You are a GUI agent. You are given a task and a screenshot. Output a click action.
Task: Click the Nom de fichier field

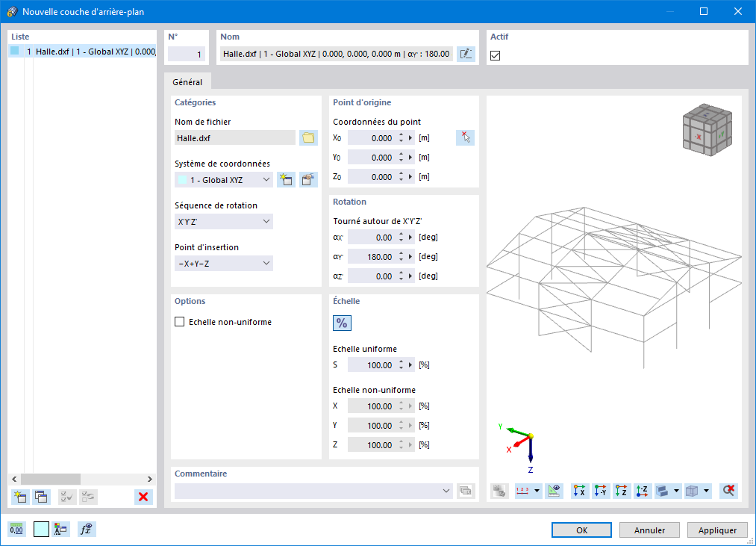tap(235, 138)
